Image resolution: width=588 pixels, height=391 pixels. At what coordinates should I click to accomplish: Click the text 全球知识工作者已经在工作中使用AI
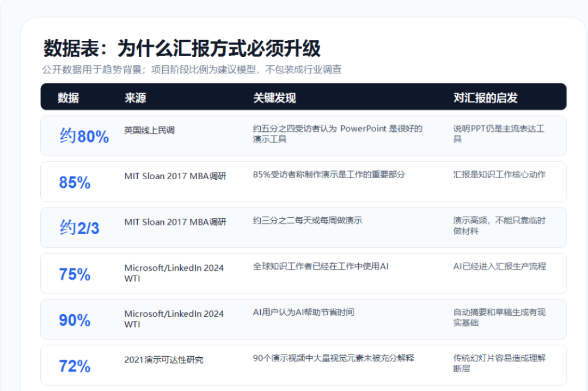point(321,266)
